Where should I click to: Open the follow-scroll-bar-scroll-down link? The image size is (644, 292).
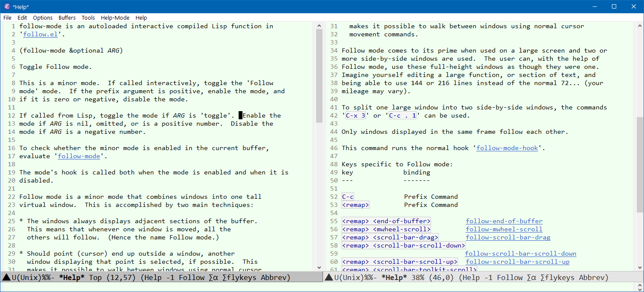(520, 254)
